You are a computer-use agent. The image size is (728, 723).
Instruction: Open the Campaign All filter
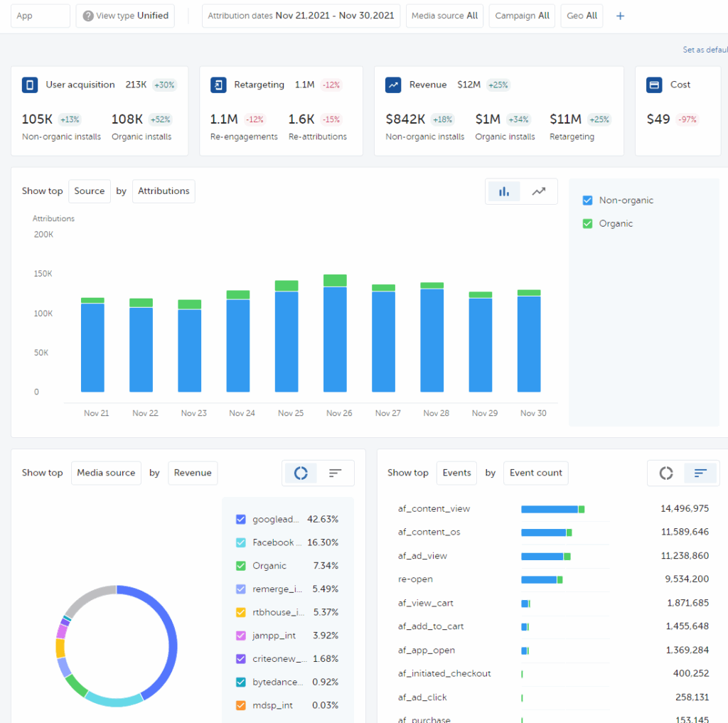[x=522, y=16]
